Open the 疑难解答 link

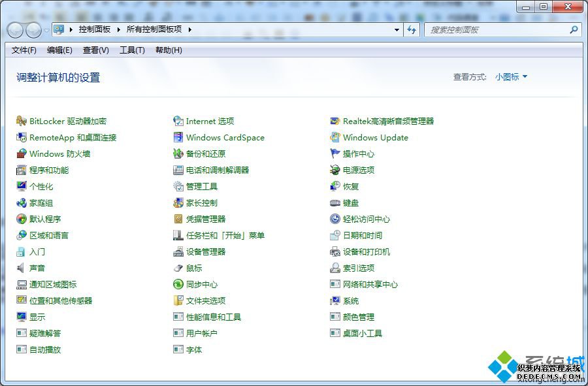[x=45, y=333]
